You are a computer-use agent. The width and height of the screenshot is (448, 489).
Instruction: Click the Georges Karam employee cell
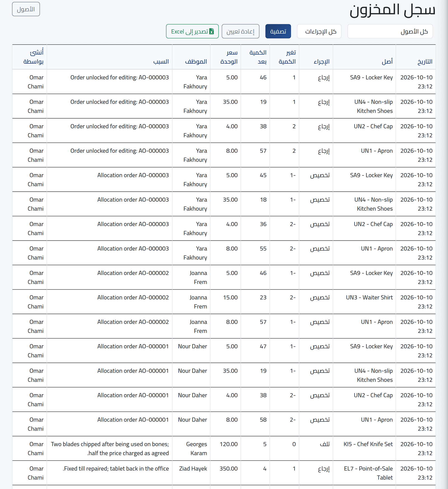[191, 448]
